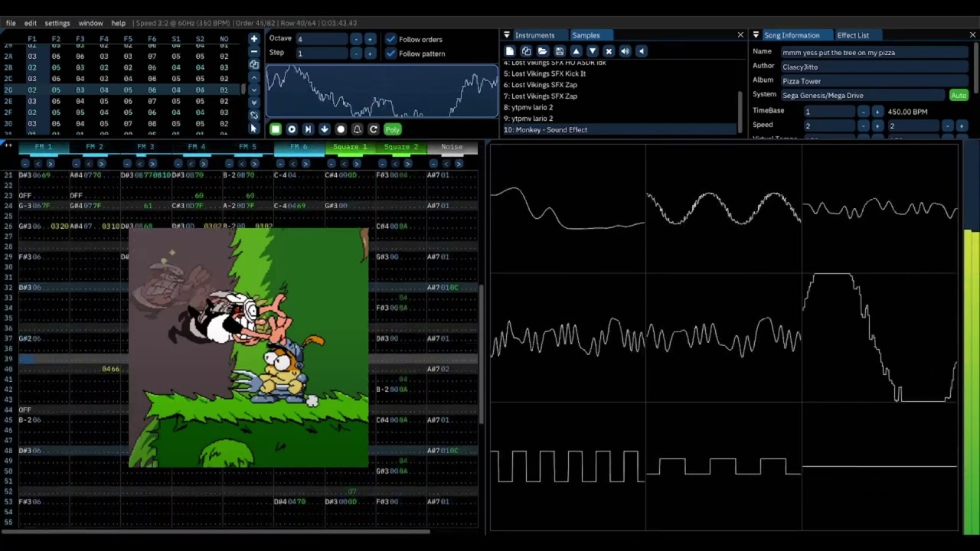Click the order cursor mode arrow icon

(254, 128)
